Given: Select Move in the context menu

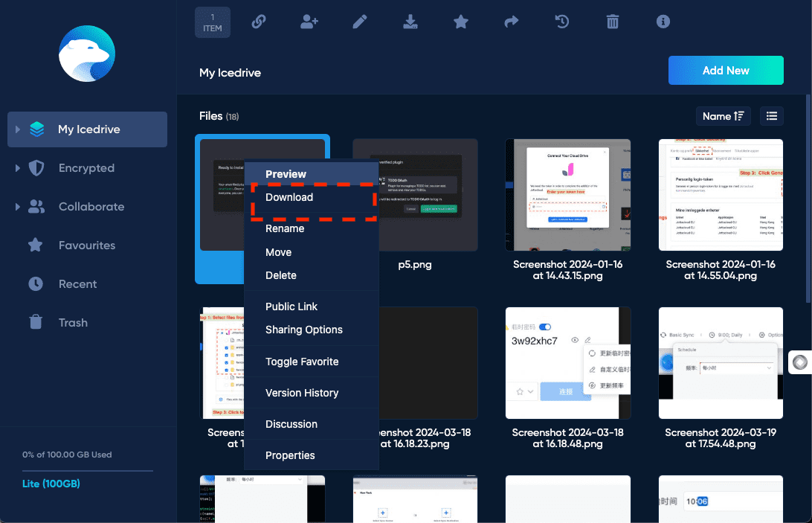Looking at the screenshot, I should (x=278, y=252).
